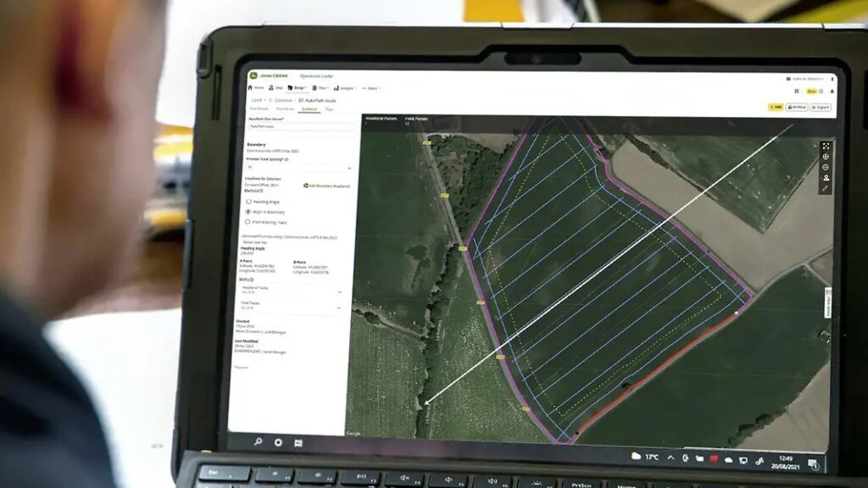
Task: Click the Method info icon
Action: (x=261, y=191)
